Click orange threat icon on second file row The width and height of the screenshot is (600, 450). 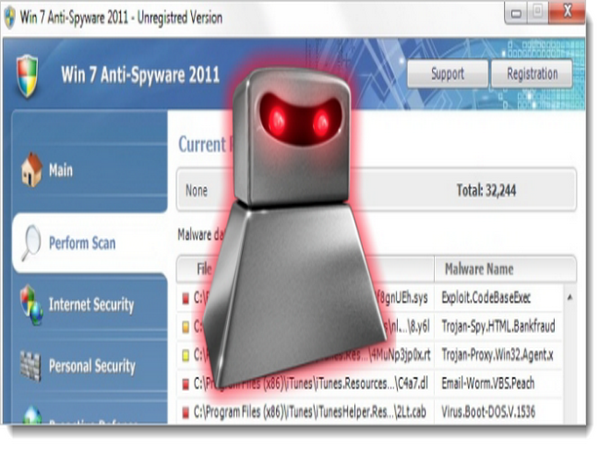pos(185,325)
